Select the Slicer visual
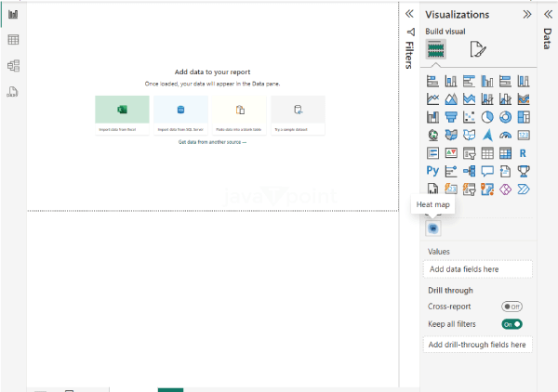This screenshot has width=558, height=392. 469,153
